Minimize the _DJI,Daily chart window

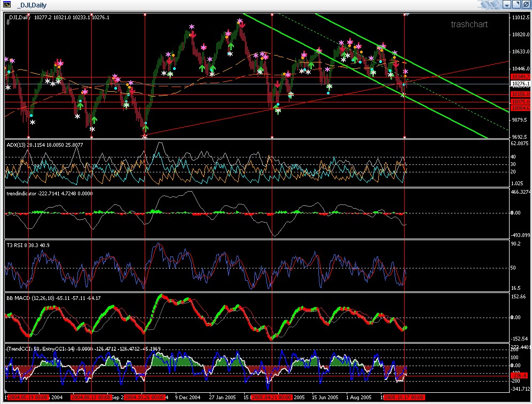pos(507,4)
